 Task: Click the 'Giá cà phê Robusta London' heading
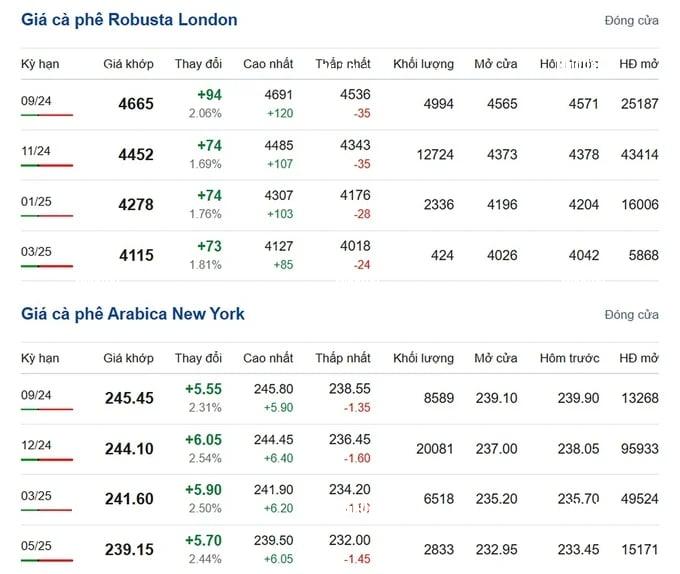pos(129,20)
